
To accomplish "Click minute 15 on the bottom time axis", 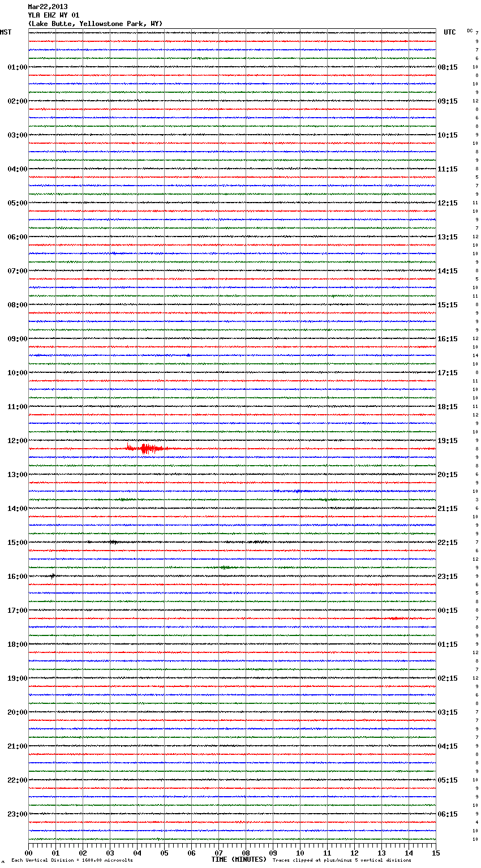I will coord(436,853).
